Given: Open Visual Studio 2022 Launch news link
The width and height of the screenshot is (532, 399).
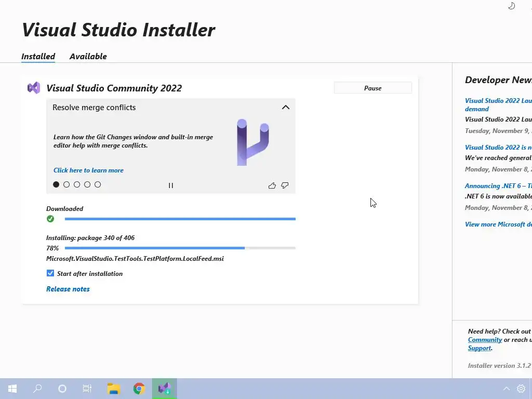Looking at the screenshot, I should (x=498, y=104).
